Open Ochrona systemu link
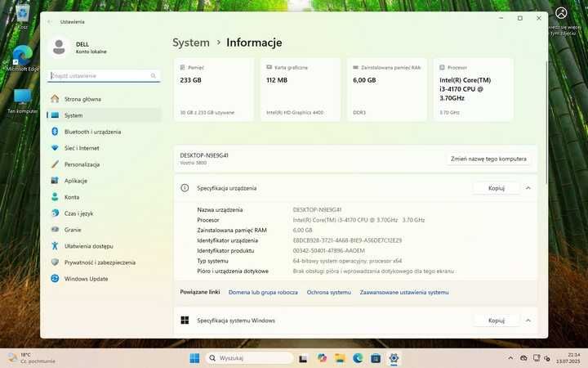Screen dimensions: 588x368 [x=329, y=292]
